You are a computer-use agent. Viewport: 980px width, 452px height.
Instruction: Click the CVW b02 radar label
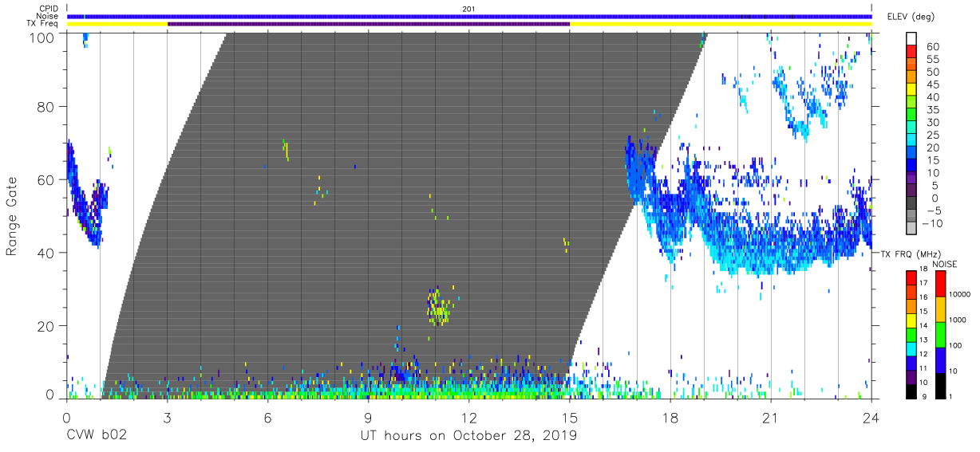97,436
